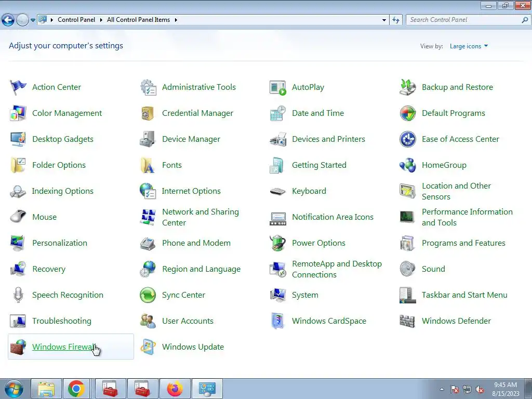Image resolution: width=532 pixels, height=399 pixels.
Task: Click the Sound speaker icon
Action: coord(407,269)
